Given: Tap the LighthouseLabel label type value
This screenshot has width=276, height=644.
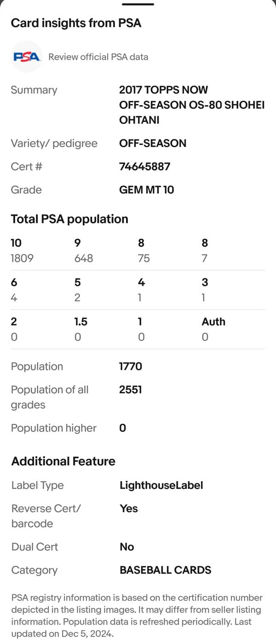Looking at the screenshot, I should tap(161, 485).
